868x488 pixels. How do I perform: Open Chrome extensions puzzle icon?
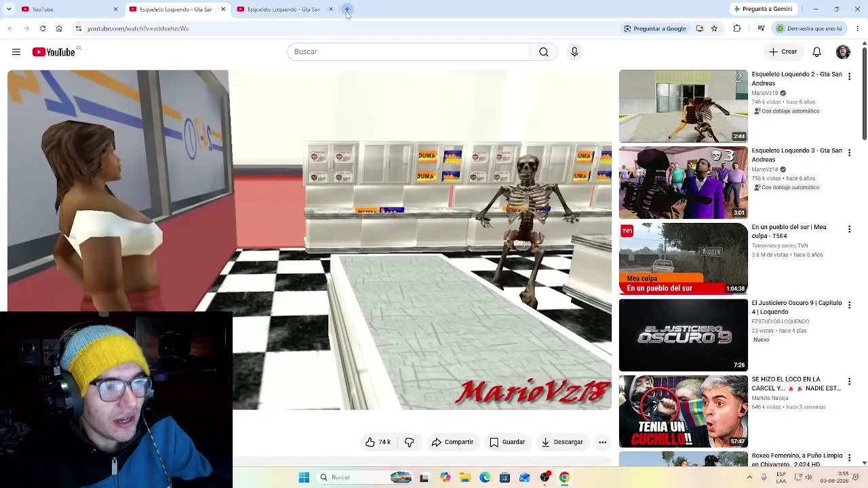click(x=737, y=28)
